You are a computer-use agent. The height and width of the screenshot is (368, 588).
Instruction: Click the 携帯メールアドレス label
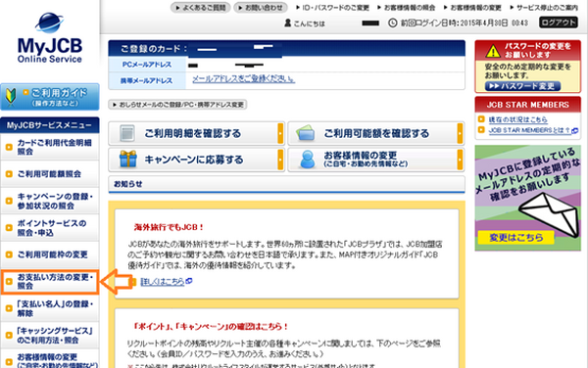pos(146,81)
